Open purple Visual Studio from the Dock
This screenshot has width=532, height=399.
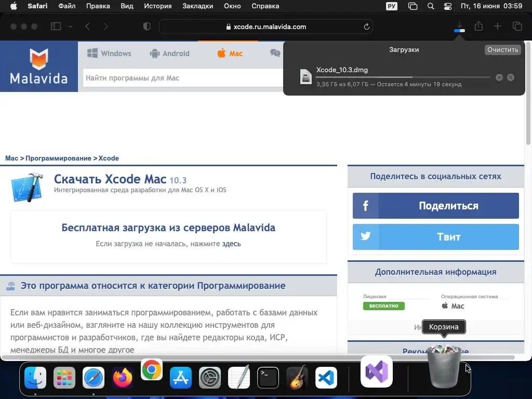pyautogui.click(x=377, y=371)
